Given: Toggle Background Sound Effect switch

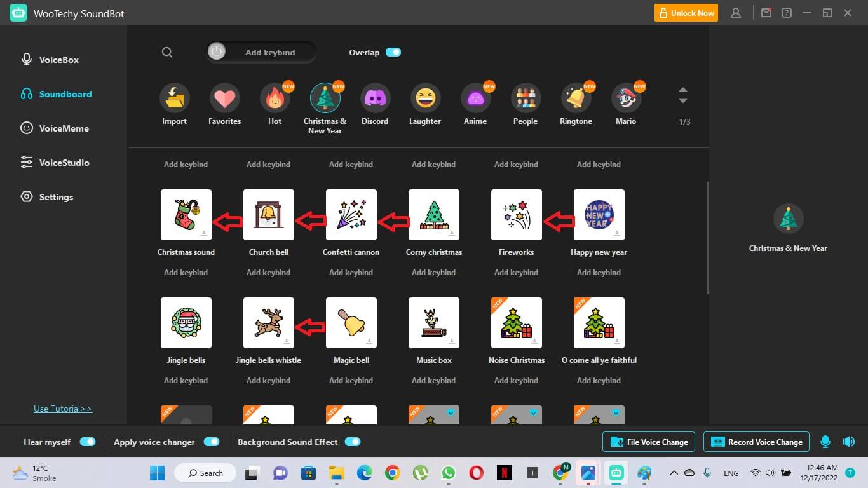Looking at the screenshot, I should point(352,442).
